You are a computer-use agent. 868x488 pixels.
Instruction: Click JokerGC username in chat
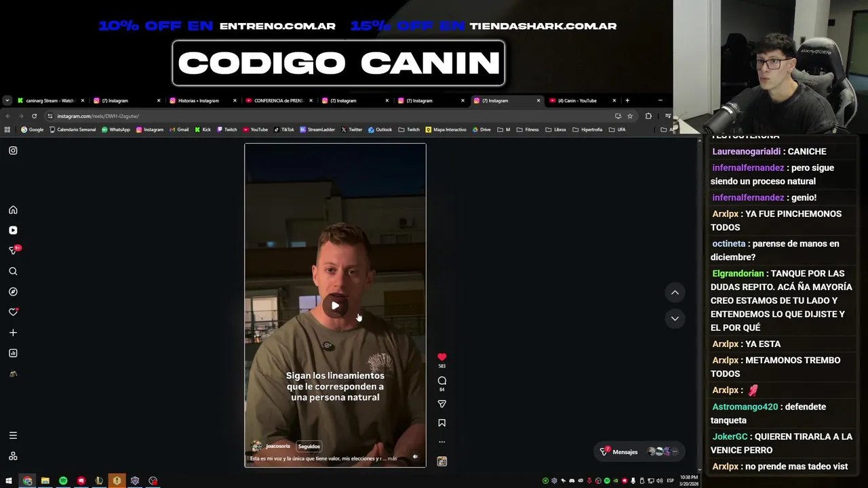(x=730, y=437)
